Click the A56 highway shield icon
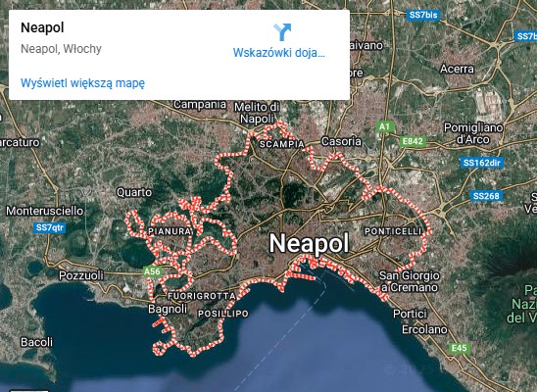 pos(152,271)
